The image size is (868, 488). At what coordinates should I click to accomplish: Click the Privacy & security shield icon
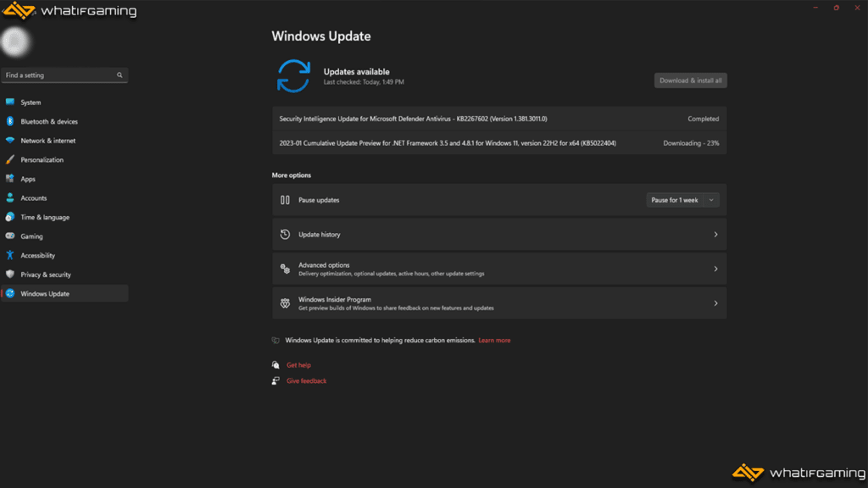(10, 274)
